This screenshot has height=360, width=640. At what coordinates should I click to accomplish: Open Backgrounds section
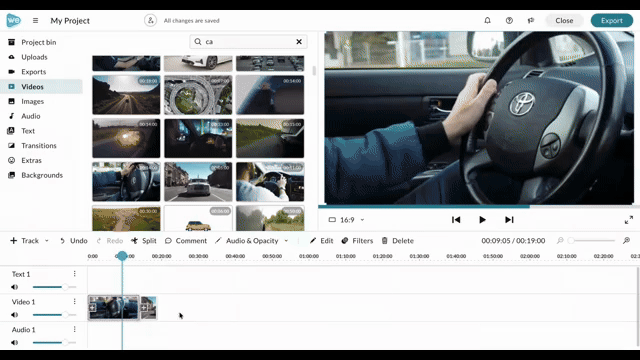click(41, 175)
